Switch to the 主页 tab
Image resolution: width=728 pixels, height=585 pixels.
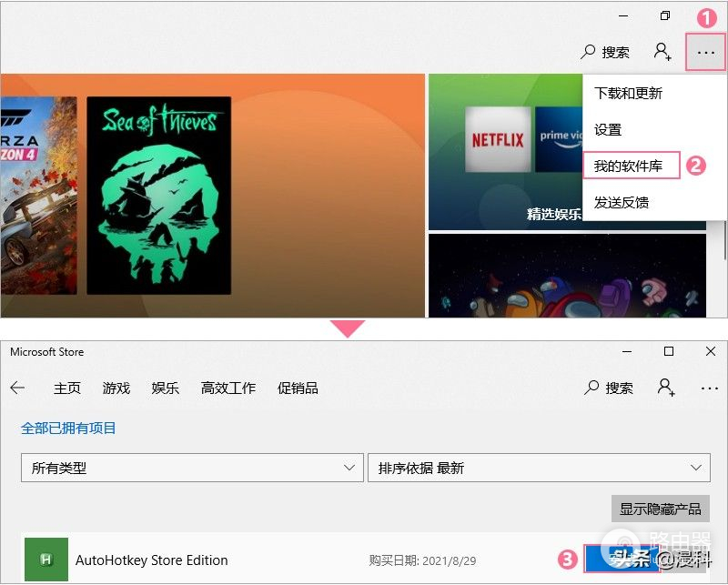coord(66,388)
